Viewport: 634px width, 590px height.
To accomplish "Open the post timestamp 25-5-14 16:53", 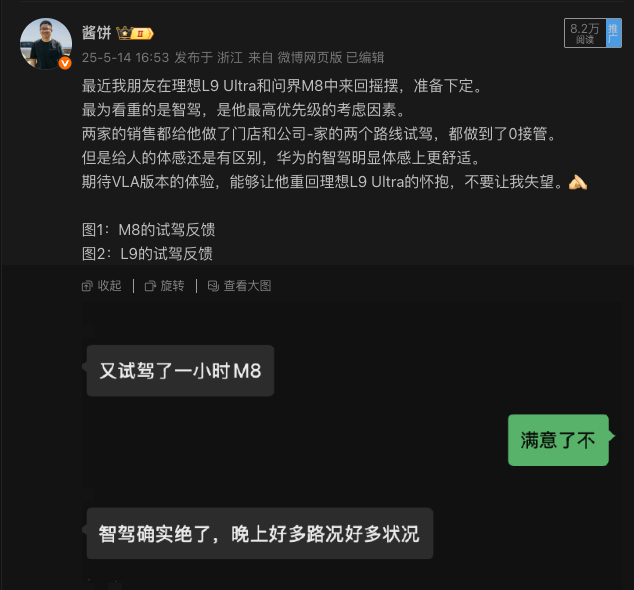I will coord(125,57).
